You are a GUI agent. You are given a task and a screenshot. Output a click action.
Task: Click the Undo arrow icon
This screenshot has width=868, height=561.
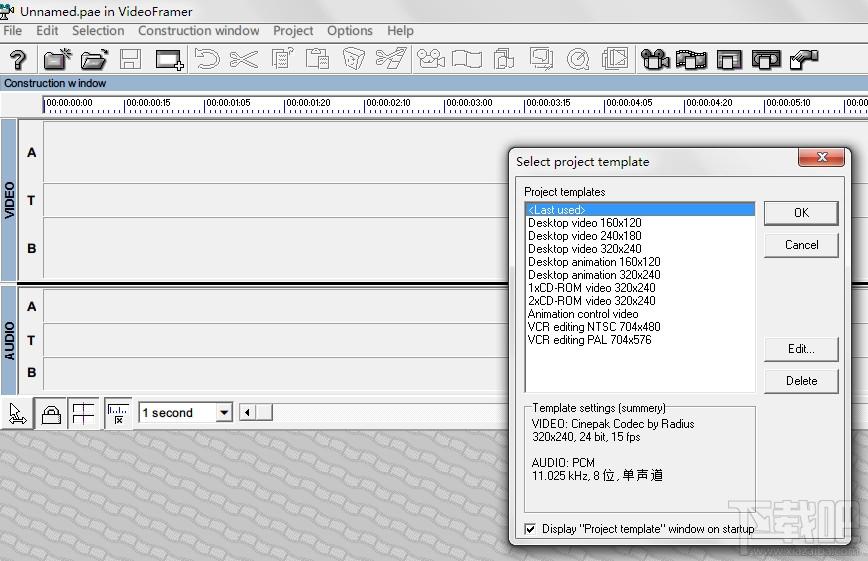[x=207, y=59]
